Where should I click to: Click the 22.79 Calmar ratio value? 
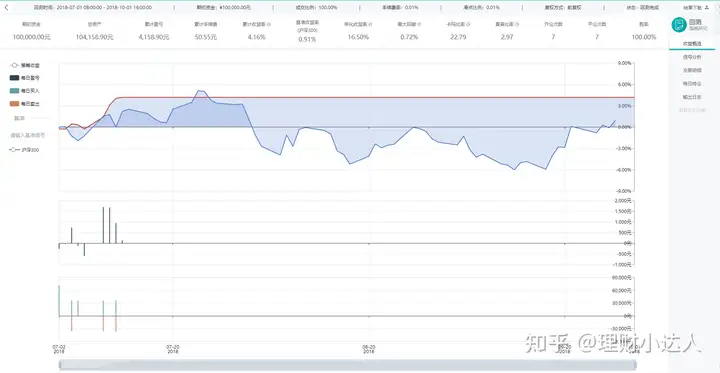click(x=458, y=37)
